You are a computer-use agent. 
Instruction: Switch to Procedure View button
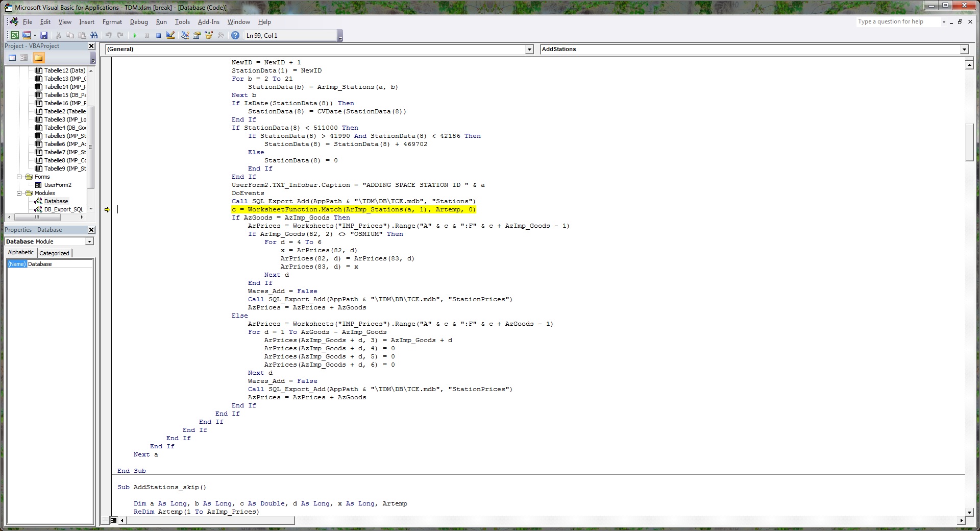[105, 520]
